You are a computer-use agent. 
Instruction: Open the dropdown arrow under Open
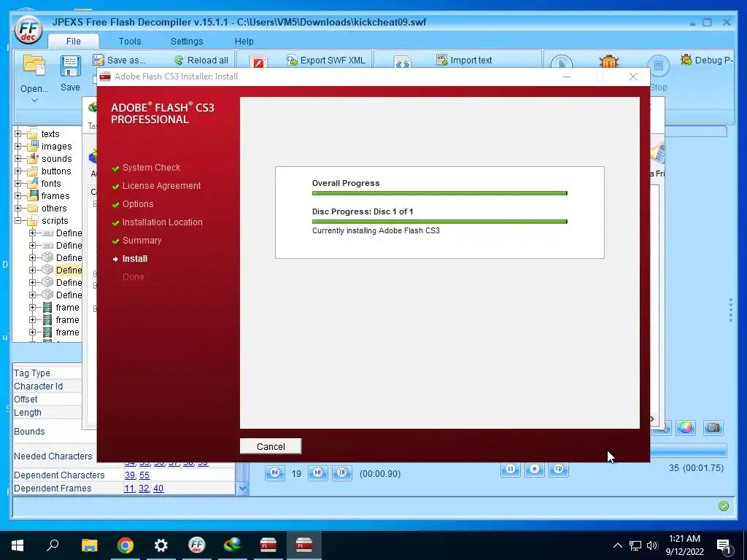(34, 100)
